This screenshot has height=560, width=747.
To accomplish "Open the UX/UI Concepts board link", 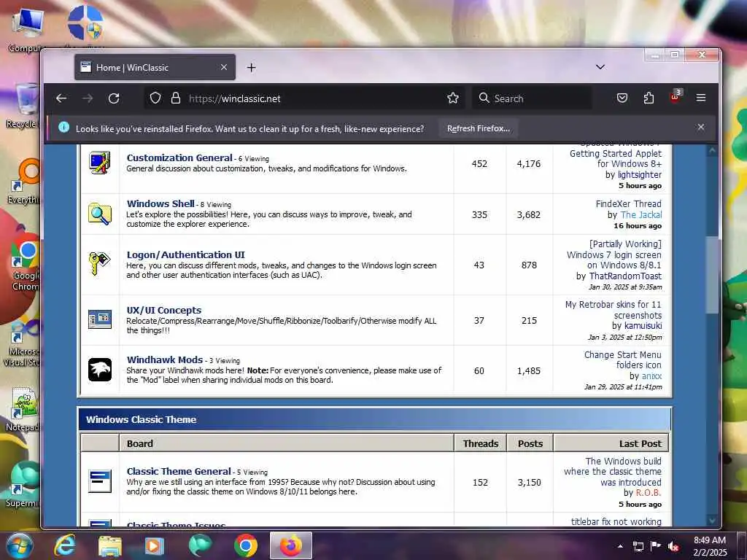I will (x=164, y=310).
